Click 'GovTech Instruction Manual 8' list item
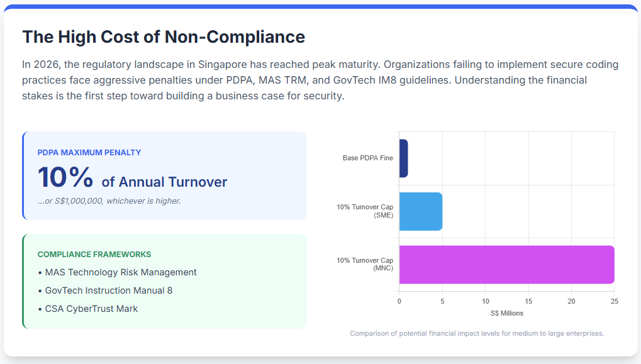The height and width of the screenshot is (364, 641). tap(105, 290)
